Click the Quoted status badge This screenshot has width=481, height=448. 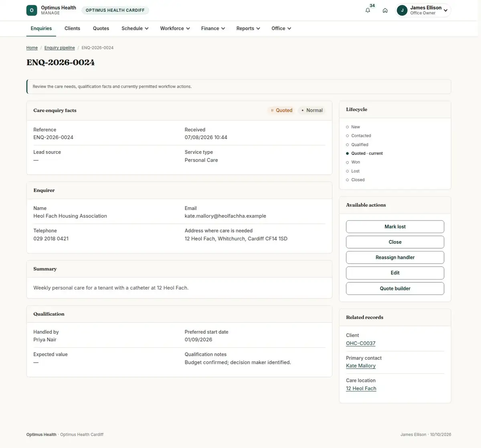point(281,110)
